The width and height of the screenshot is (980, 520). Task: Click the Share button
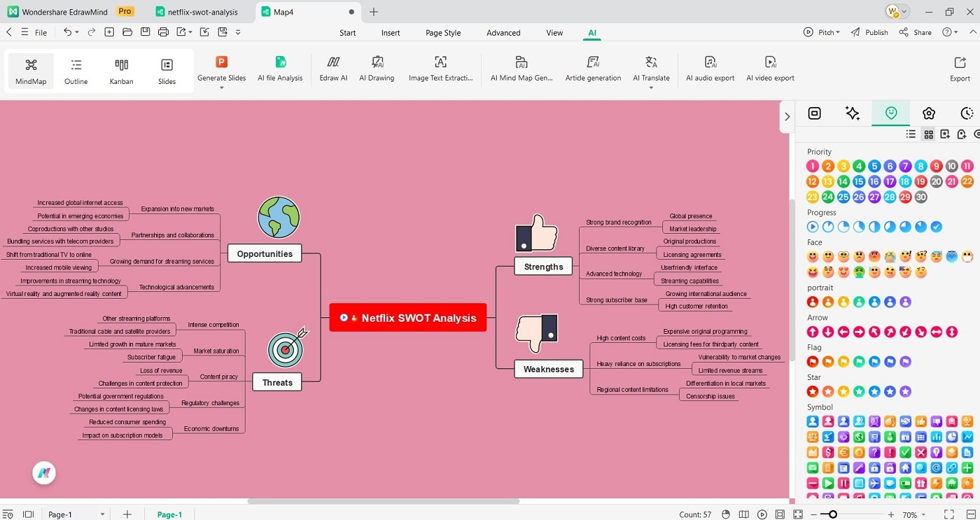point(916,32)
